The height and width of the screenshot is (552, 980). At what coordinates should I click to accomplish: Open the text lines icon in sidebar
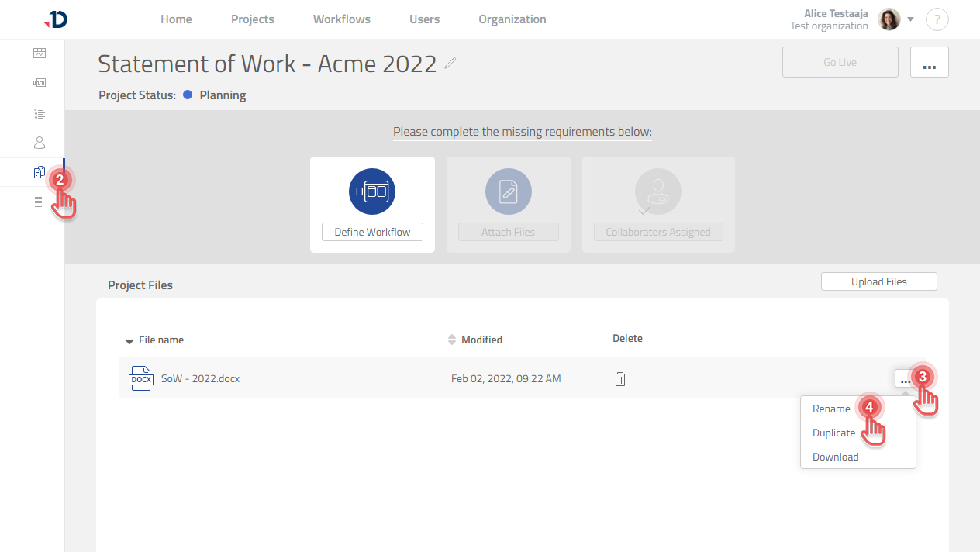click(x=40, y=202)
